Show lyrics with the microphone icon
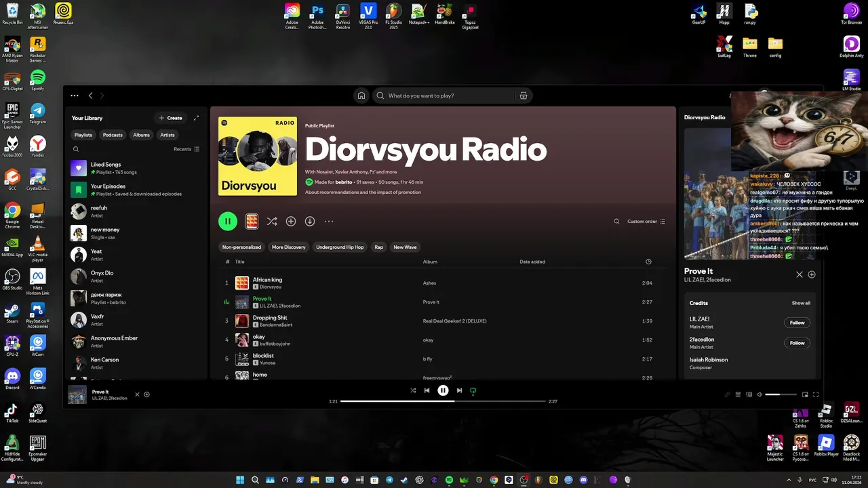The image size is (868, 488). 727,394
